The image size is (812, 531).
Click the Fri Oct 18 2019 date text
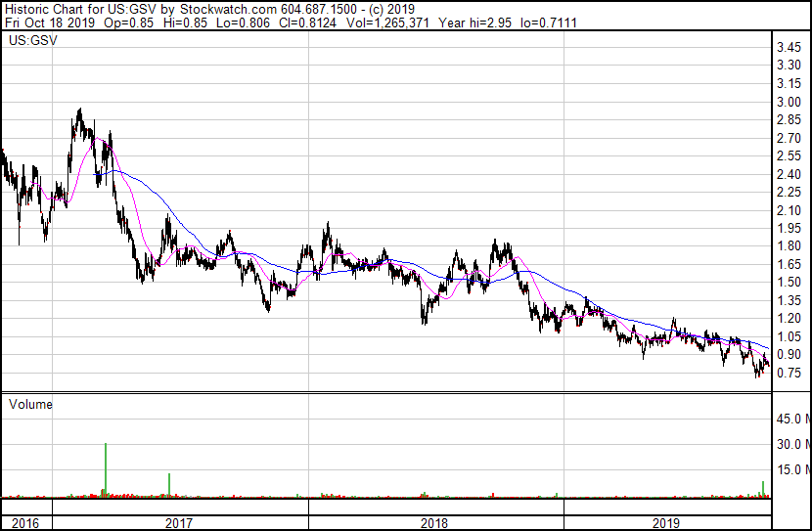[x=50, y=22]
